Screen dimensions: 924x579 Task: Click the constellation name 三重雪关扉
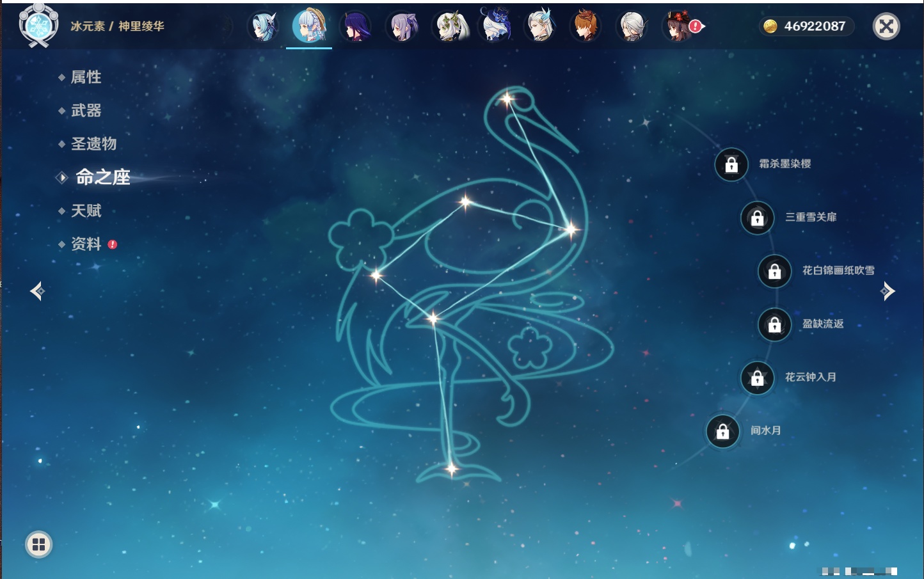click(x=811, y=217)
